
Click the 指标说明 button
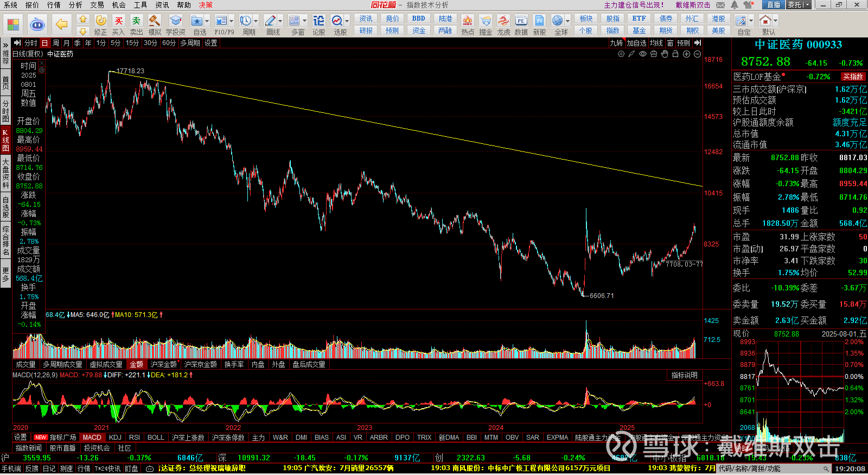pyautogui.click(x=684, y=375)
